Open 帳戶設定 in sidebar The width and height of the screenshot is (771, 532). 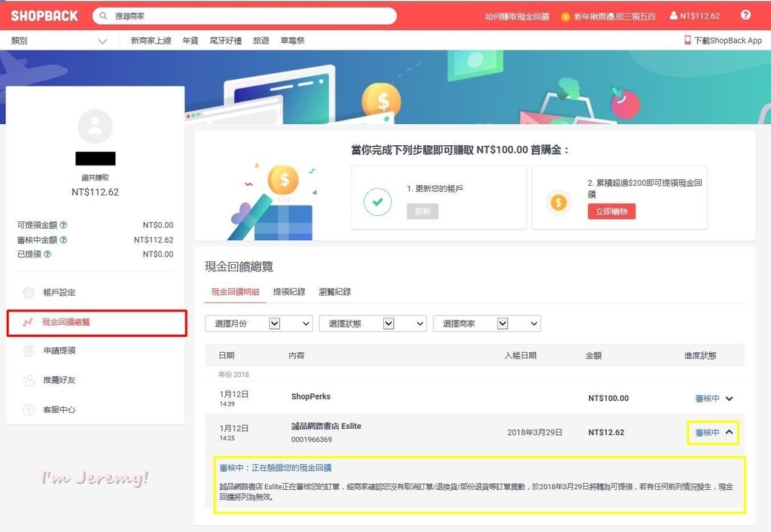[59, 292]
